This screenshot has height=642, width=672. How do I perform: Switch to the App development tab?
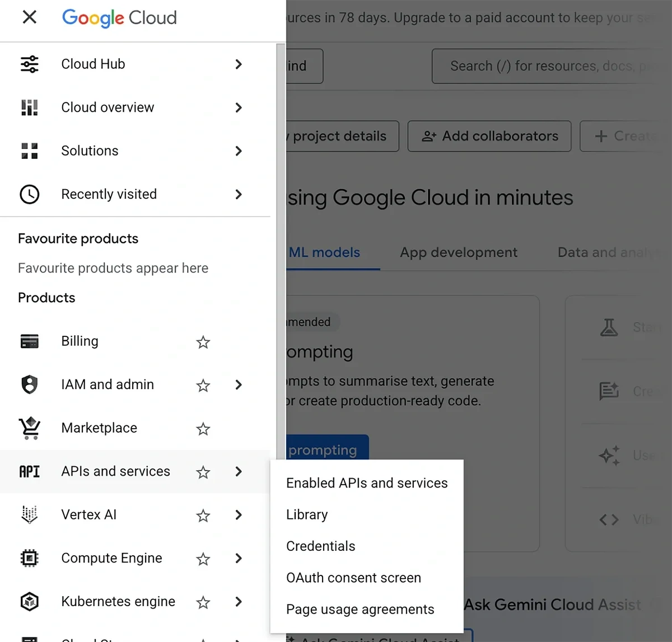[458, 252]
